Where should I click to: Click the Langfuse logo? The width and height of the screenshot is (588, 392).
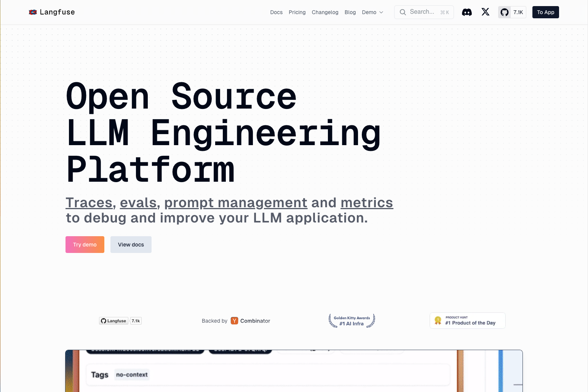point(51,12)
